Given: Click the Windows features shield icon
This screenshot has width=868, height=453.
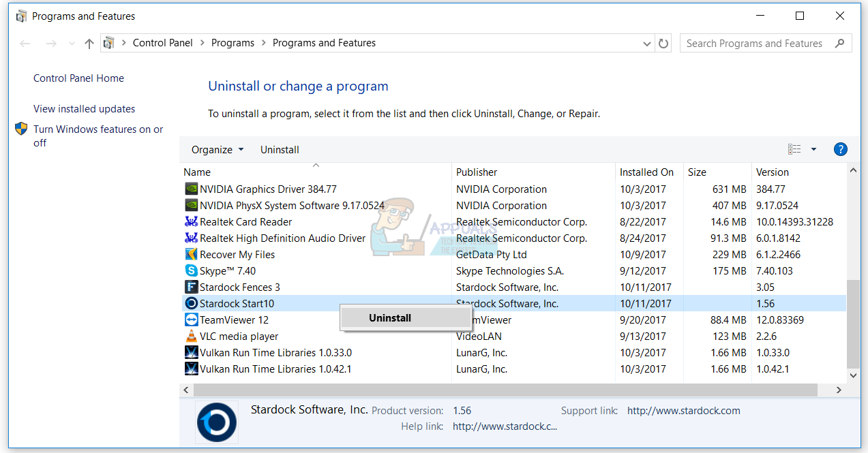Looking at the screenshot, I should point(21,129).
